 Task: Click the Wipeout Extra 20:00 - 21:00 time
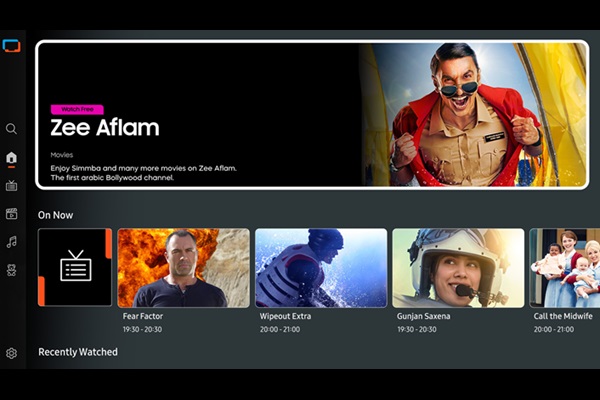click(x=280, y=329)
